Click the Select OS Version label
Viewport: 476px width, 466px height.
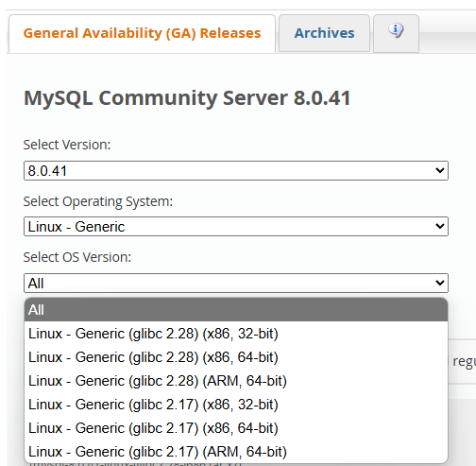(77, 257)
